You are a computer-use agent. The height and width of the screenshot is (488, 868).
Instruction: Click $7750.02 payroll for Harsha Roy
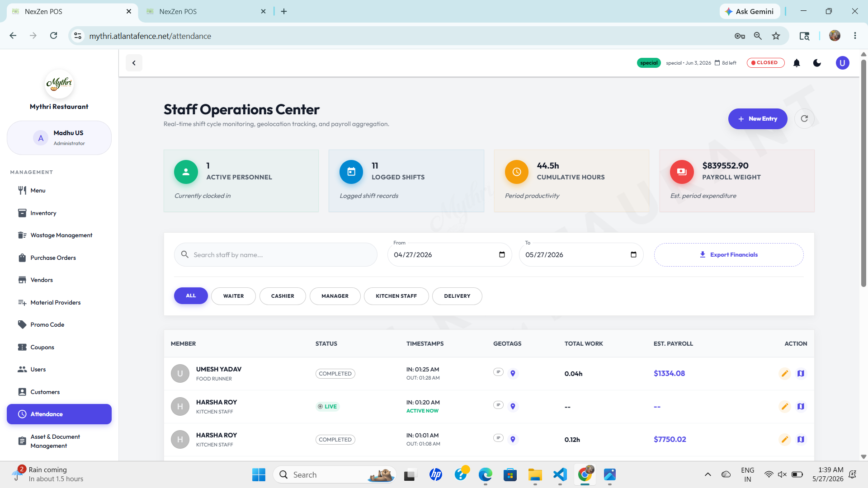[x=670, y=439]
